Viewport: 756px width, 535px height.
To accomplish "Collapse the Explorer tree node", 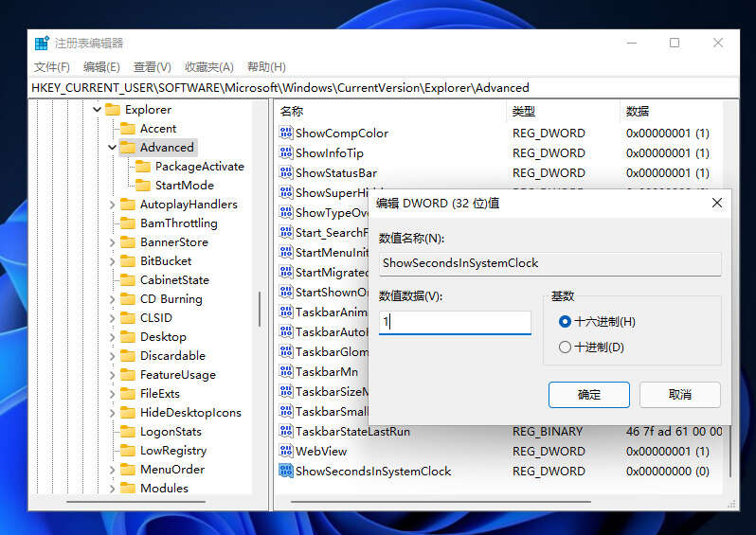I will tap(97, 110).
